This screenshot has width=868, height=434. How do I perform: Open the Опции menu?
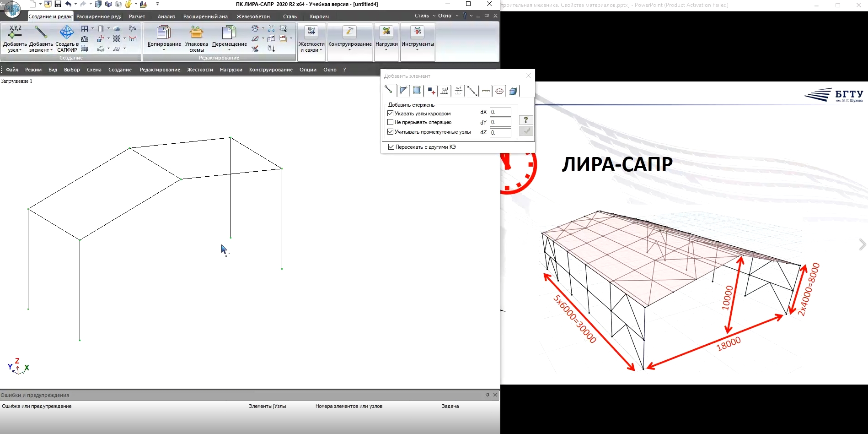pos(308,70)
